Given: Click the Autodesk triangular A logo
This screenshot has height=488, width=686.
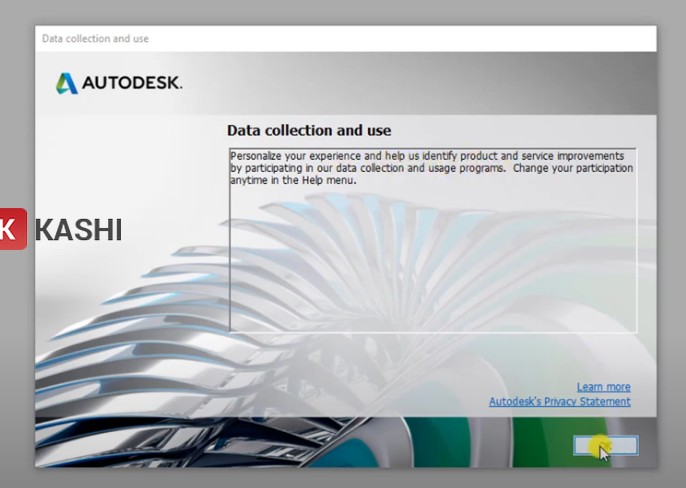Looking at the screenshot, I should coord(66,83).
